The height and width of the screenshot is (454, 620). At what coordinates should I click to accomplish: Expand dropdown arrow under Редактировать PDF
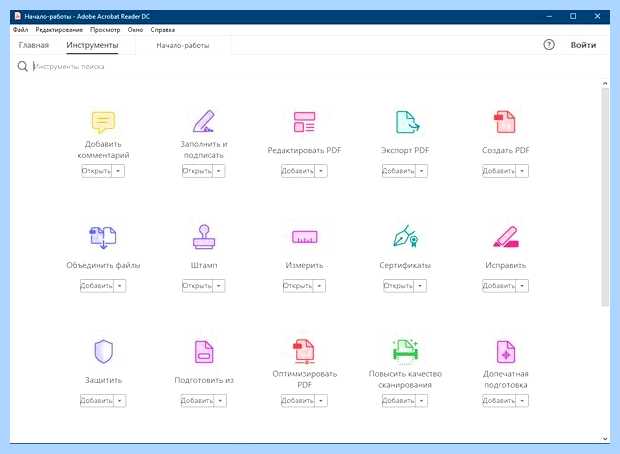[x=321, y=171]
